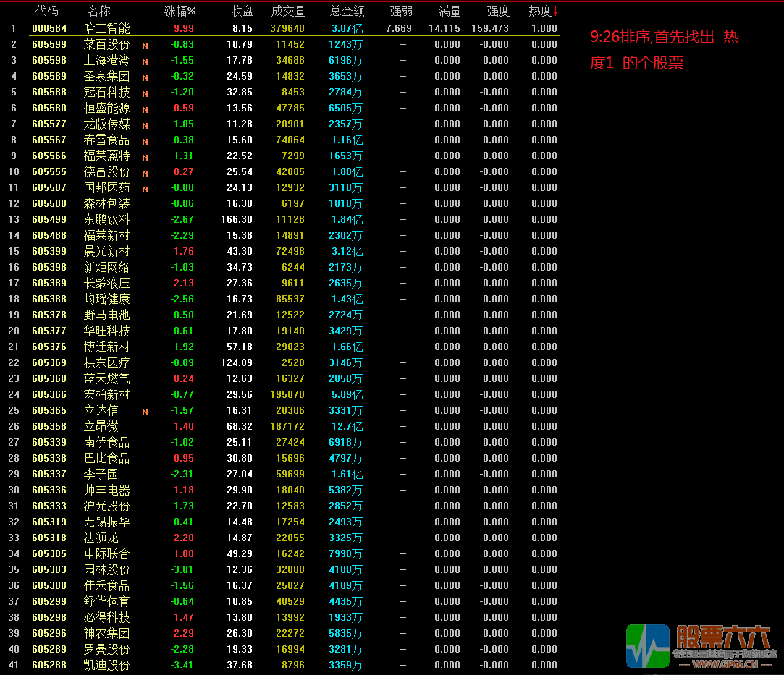
Task: Select the 德昌股份 row
Action: (x=283, y=172)
